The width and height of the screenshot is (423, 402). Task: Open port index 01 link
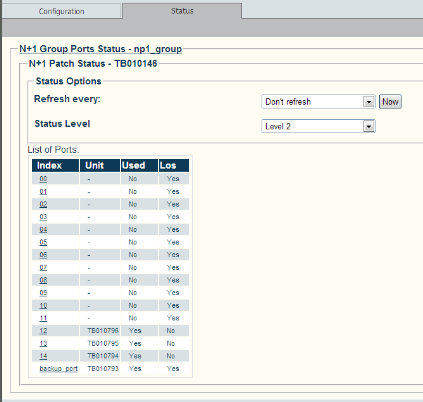pos(43,192)
